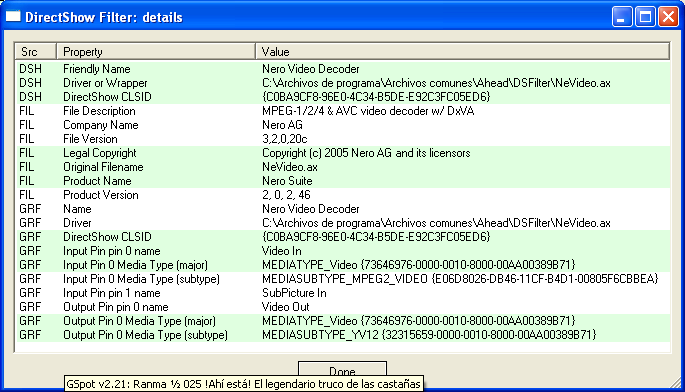Screen dimensions: 685x392
Task: Click the value 'Nero AG'
Action: [282, 125]
